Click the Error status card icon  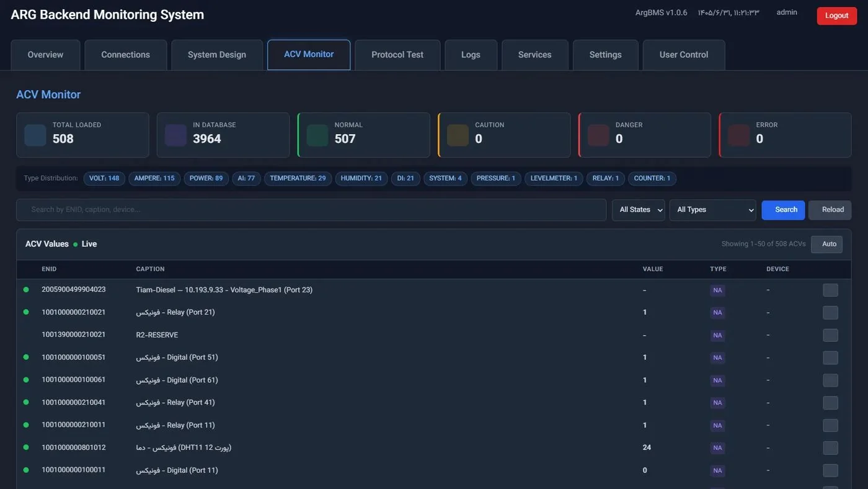coord(739,135)
